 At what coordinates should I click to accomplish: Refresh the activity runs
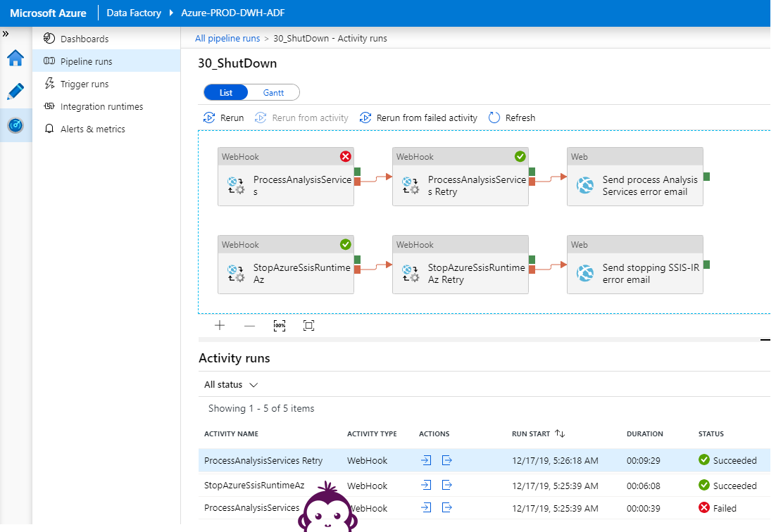pyautogui.click(x=512, y=118)
